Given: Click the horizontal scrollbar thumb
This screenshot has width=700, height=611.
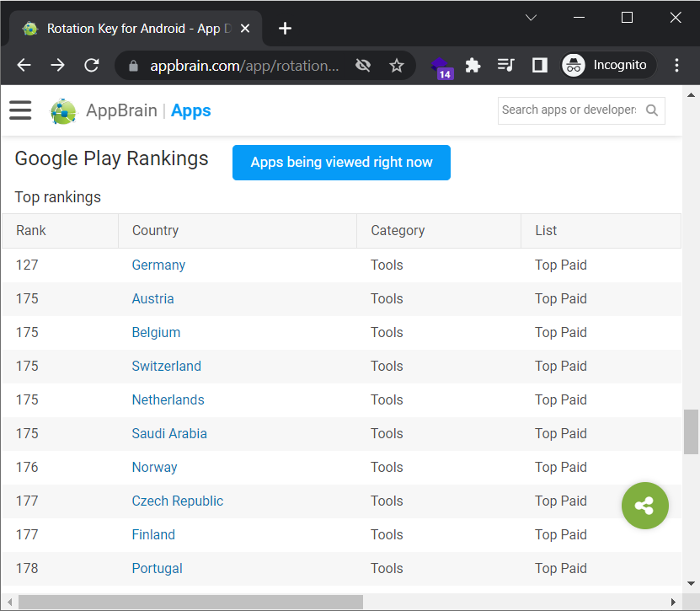Looking at the screenshot, I should (190, 602).
